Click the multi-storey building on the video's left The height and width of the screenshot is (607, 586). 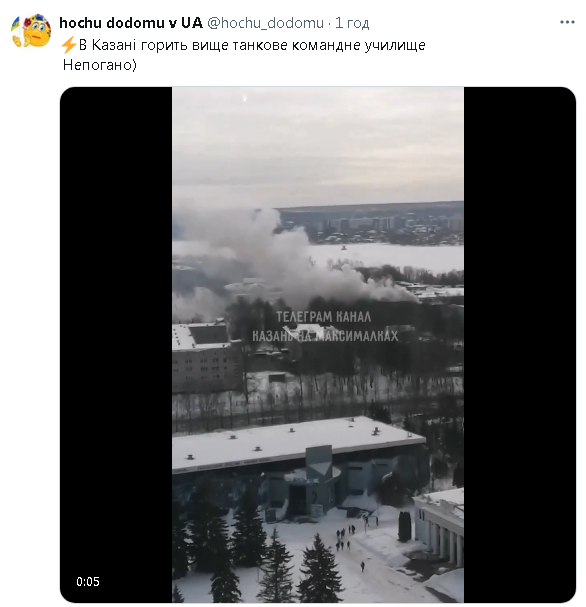tap(206, 357)
